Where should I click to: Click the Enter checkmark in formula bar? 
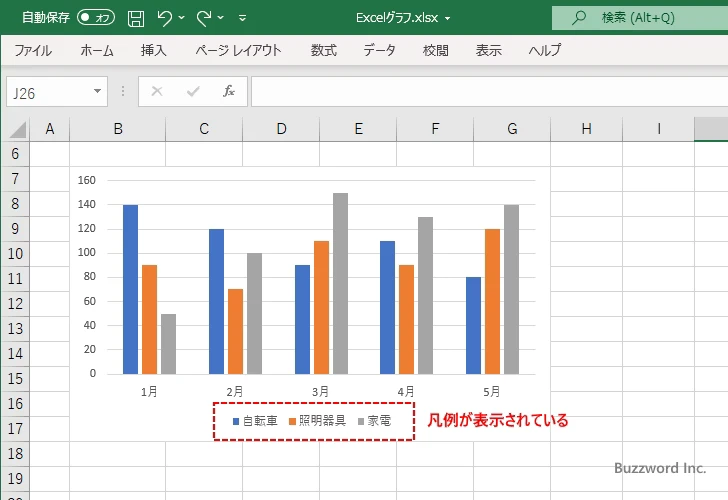192,92
